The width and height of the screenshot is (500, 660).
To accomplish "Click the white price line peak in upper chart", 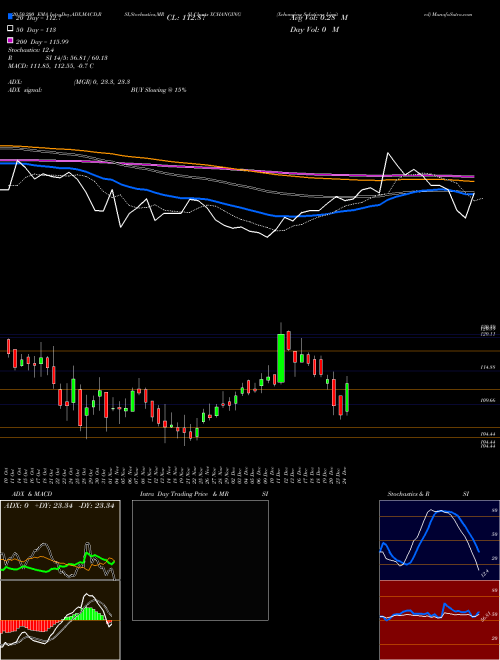I will [x=388, y=153].
